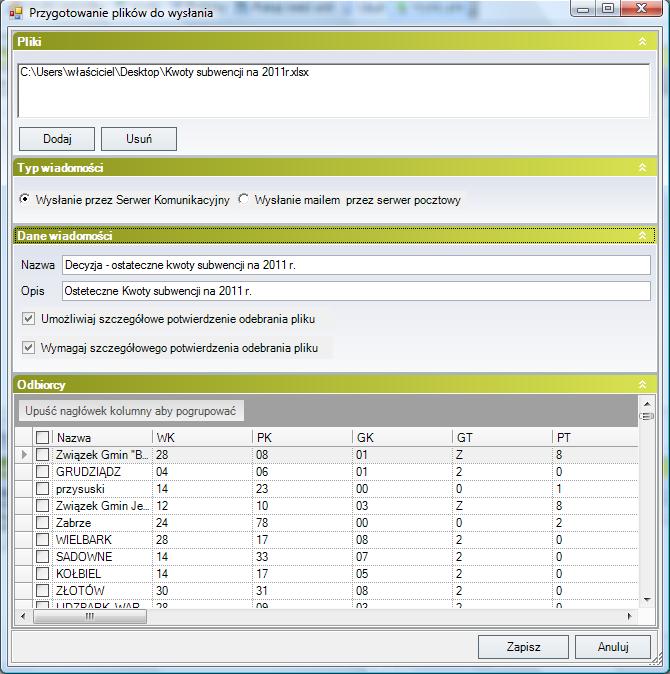Screen dimensions: 670x674
Task: Sort by the WK column header
Action: click(202, 438)
